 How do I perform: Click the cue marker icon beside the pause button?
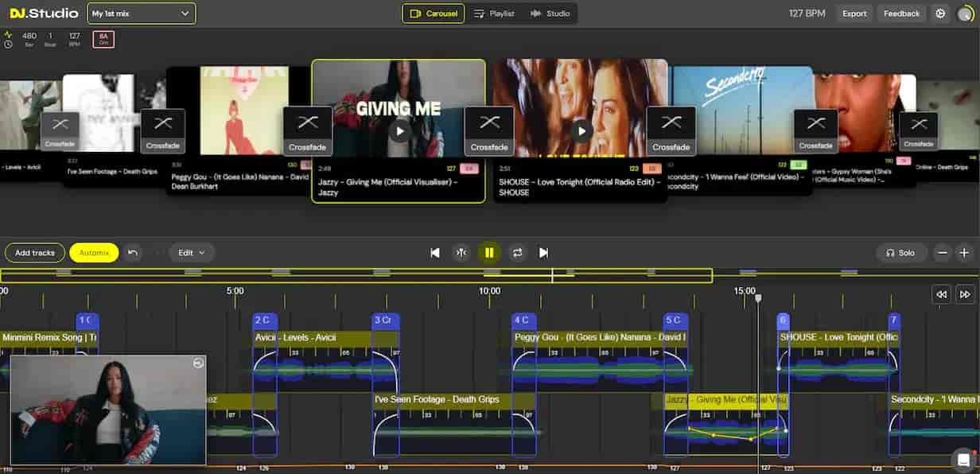(x=461, y=252)
